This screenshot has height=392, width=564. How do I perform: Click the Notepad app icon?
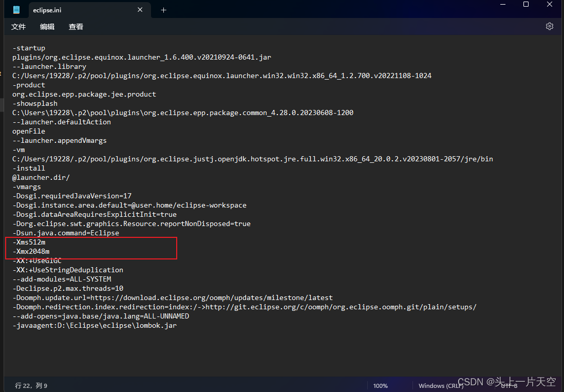pyautogui.click(x=16, y=10)
